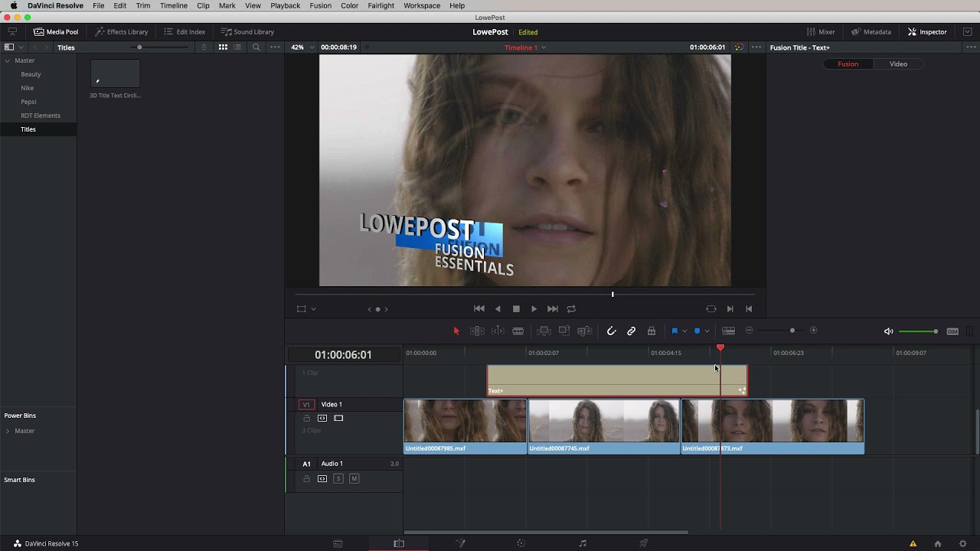The image size is (980, 551).
Task: Switch to Video tab in Inspector
Action: 898,64
